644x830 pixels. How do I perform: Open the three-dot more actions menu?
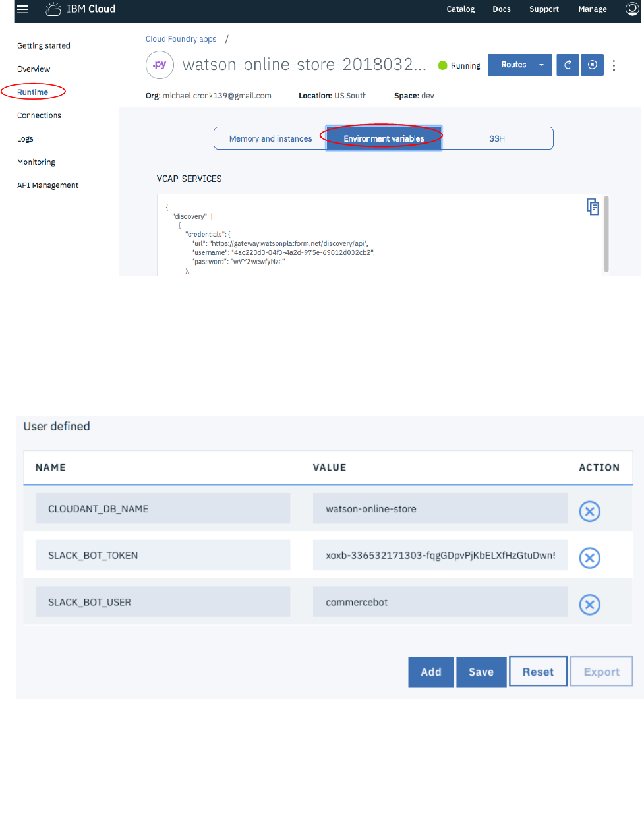[x=614, y=65]
